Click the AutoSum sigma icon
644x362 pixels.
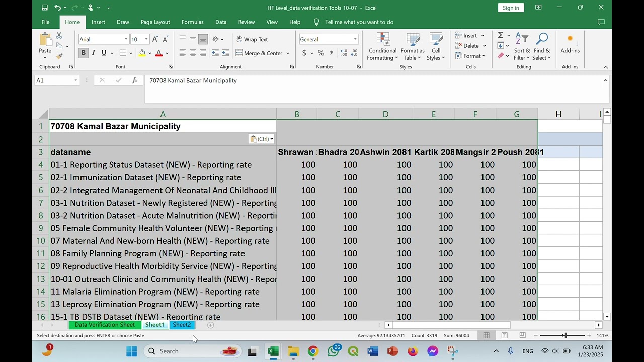pos(501,35)
